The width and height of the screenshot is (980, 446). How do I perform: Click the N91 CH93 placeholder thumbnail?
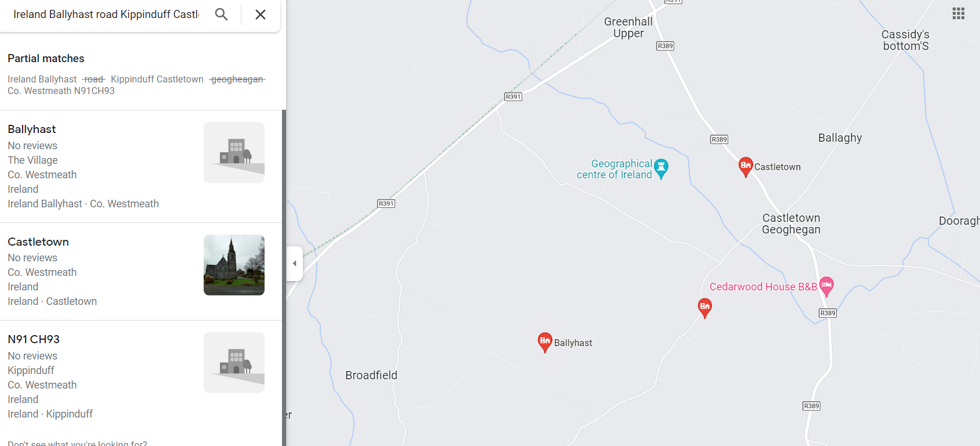234,362
